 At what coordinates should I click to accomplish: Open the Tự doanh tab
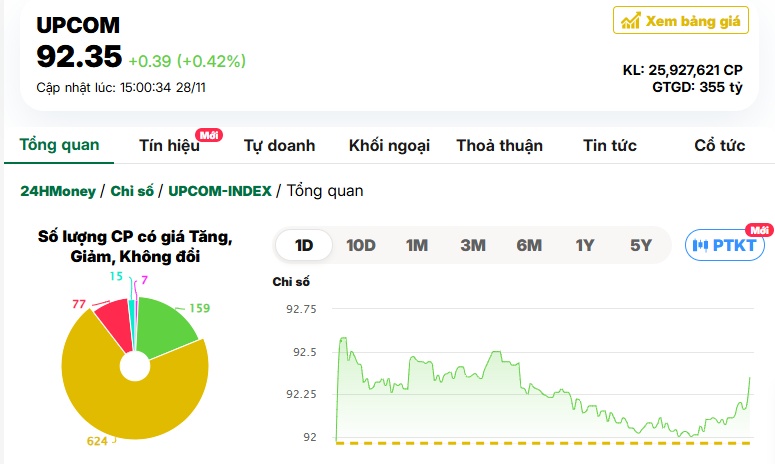click(279, 146)
